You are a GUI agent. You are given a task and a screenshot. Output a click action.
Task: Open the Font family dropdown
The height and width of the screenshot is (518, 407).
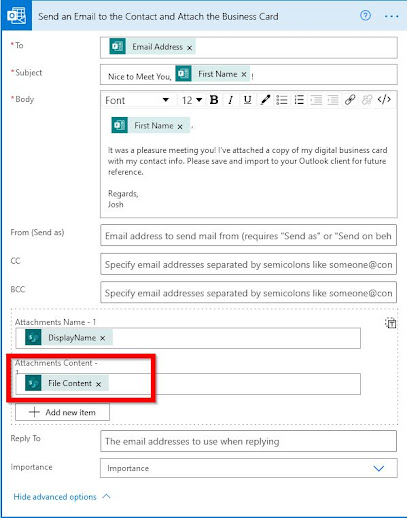[x=137, y=100]
